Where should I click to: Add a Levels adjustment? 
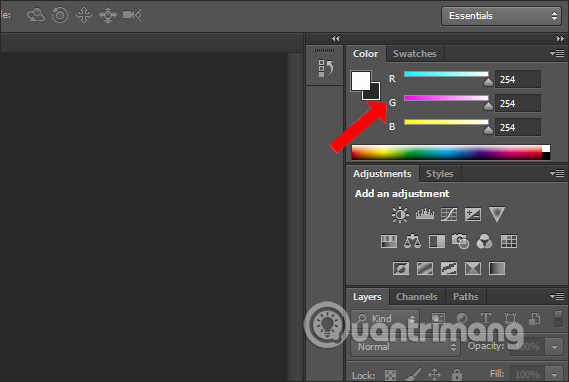coord(425,214)
